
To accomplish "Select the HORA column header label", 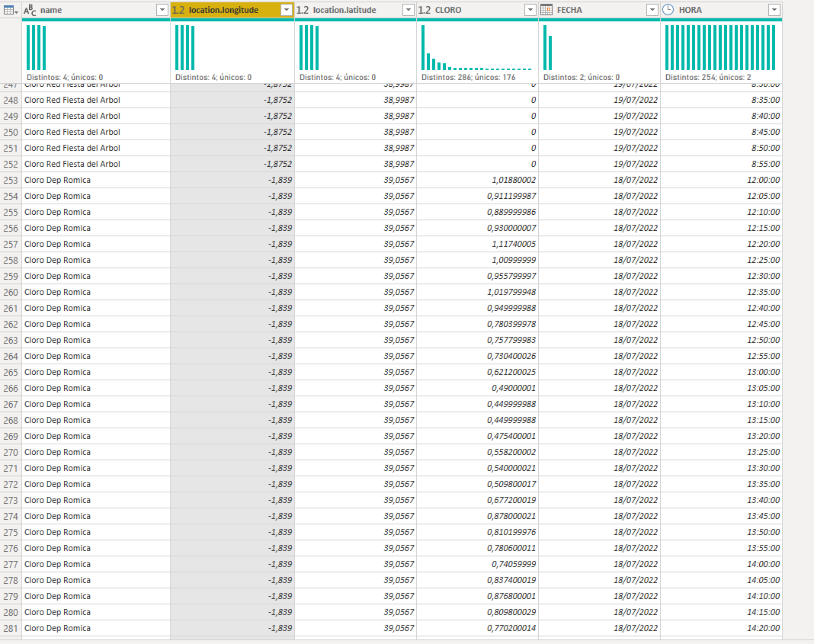I will pos(690,10).
